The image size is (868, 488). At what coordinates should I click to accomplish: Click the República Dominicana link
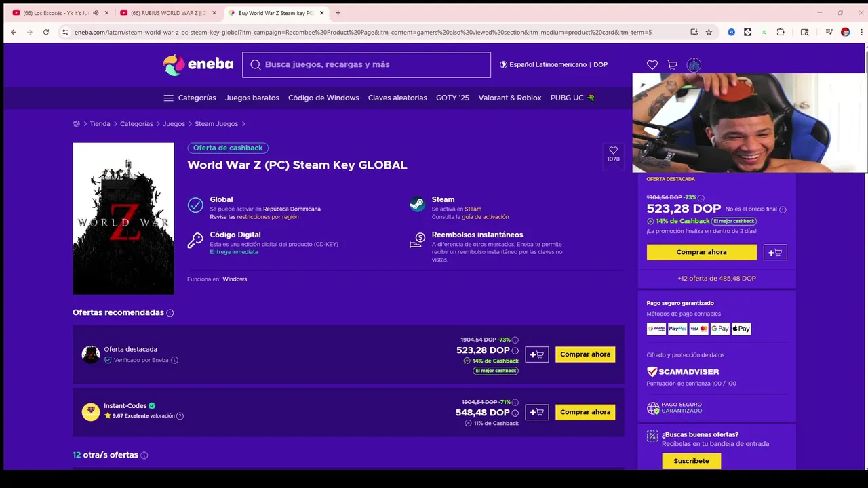(x=292, y=209)
